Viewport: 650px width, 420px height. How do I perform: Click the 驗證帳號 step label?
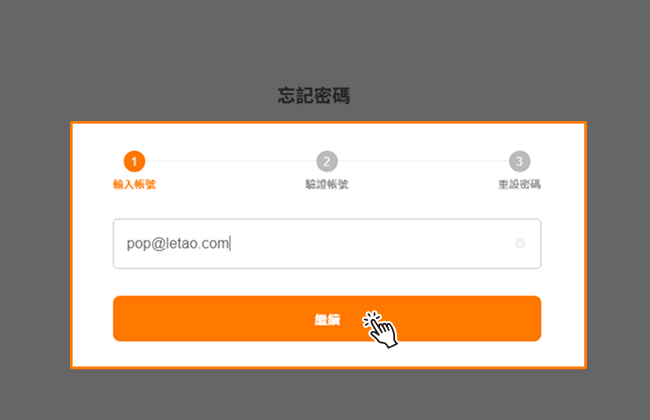(x=327, y=184)
